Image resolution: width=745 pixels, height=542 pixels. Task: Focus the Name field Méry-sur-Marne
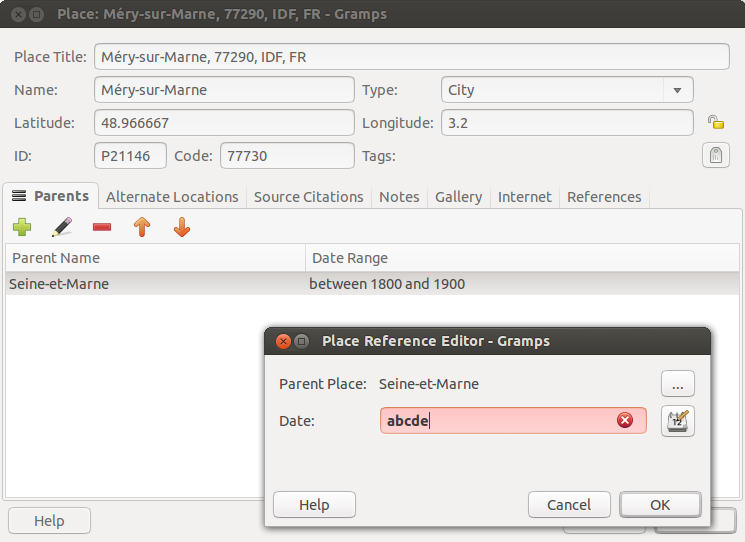[224, 90]
